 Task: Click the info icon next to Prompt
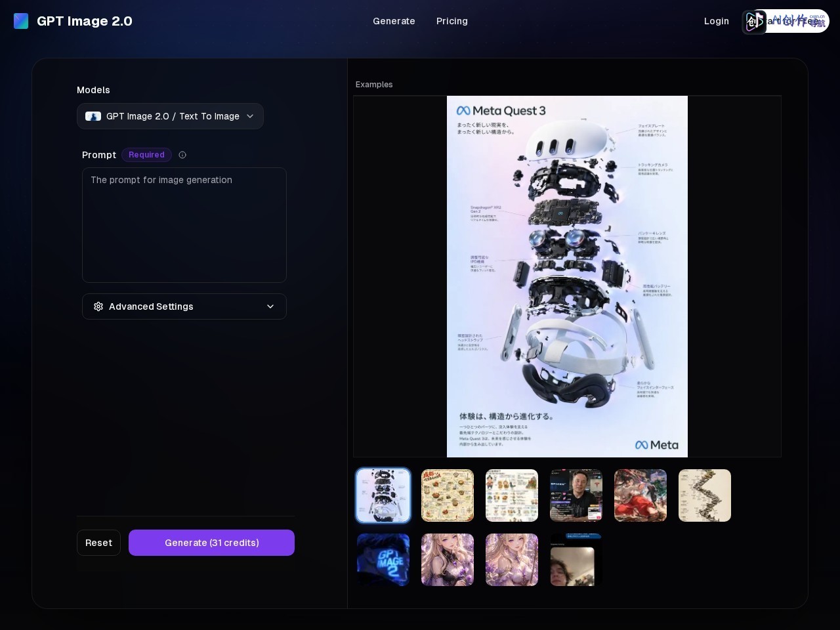tap(182, 155)
